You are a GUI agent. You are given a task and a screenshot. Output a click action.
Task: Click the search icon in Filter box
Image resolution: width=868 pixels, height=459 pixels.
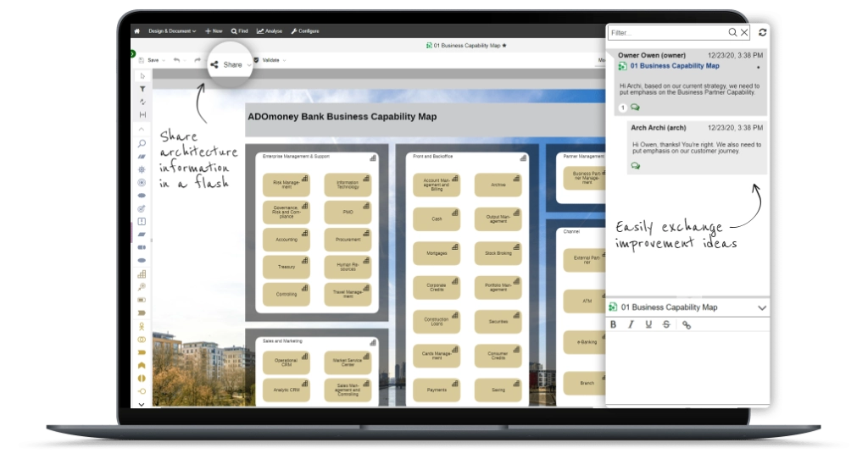tap(732, 32)
